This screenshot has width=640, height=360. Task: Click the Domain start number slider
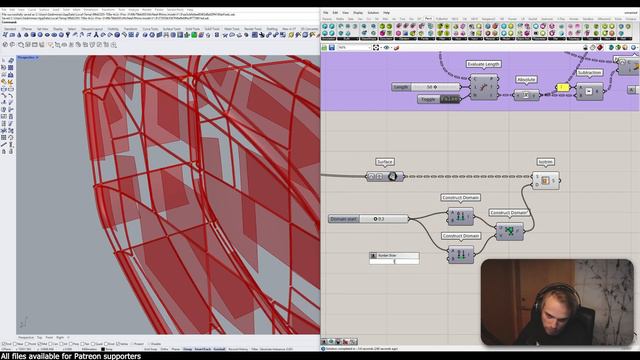(x=368, y=219)
